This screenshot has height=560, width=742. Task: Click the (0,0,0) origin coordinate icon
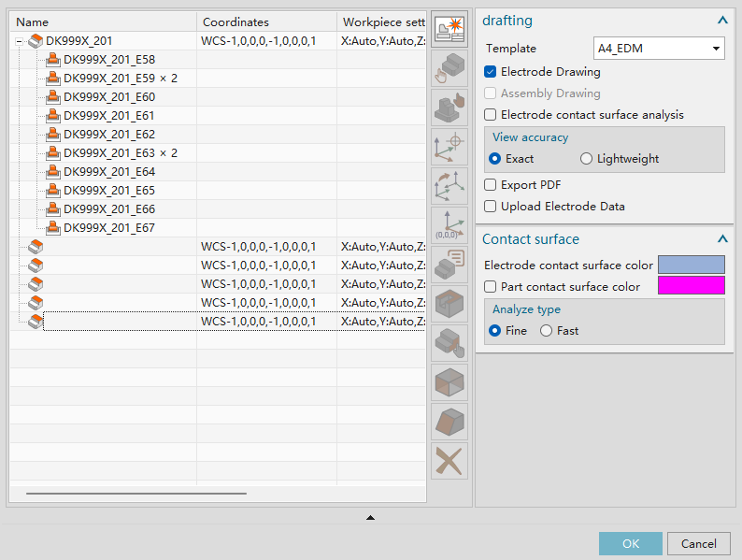tap(449, 225)
